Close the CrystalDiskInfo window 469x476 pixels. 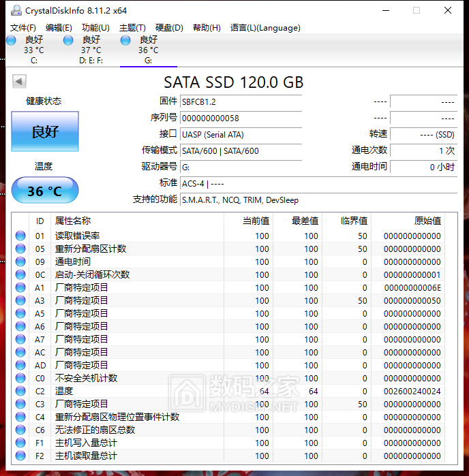click(447, 11)
